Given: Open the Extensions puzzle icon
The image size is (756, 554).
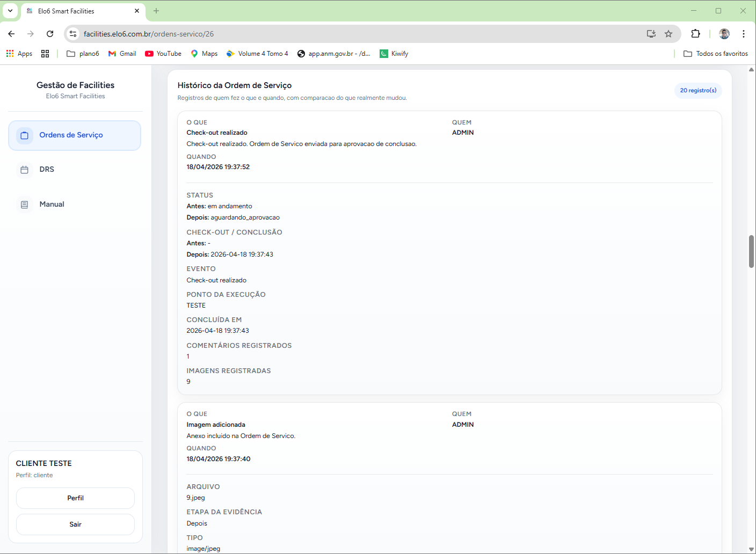Looking at the screenshot, I should click(696, 34).
